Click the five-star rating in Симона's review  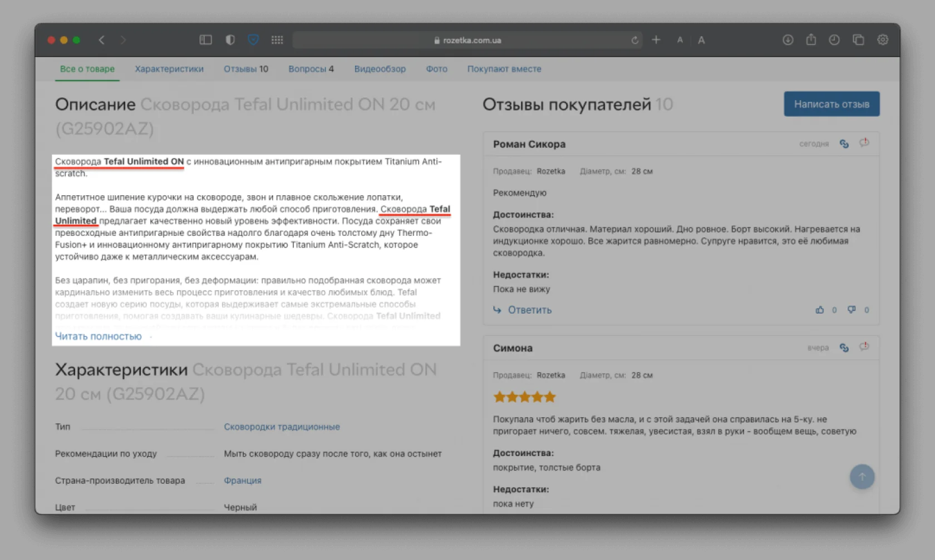tap(524, 397)
